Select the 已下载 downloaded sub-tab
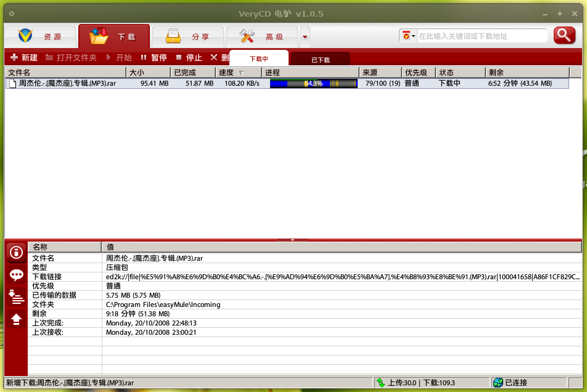The width and height of the screenshot is (587, 392). point(321,60)
